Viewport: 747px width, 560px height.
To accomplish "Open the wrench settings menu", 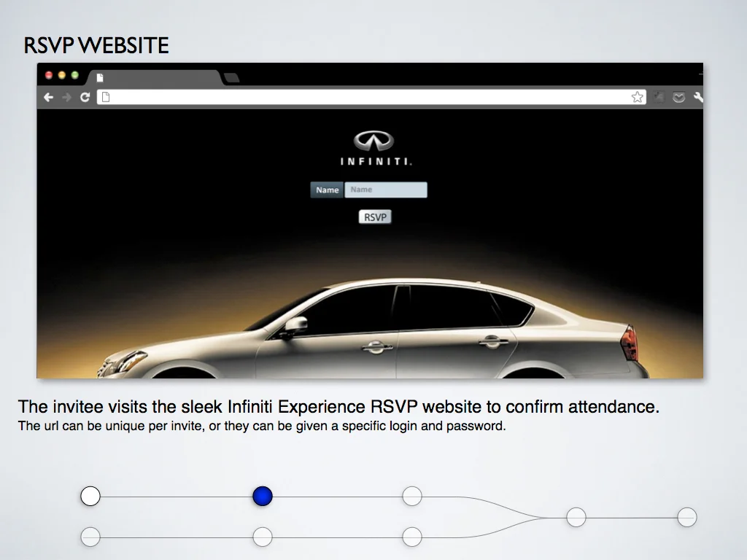I will [698, 97].
